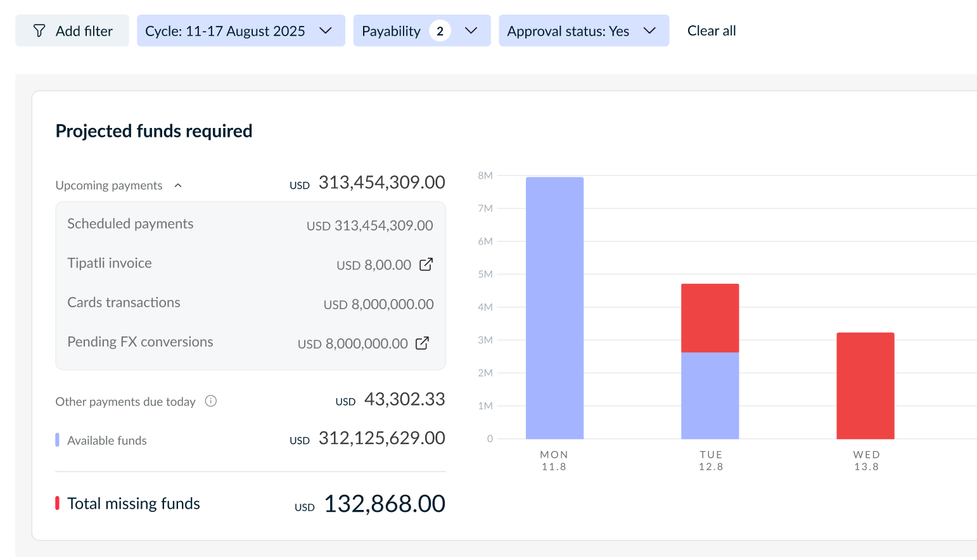Collapse Upcoming payments with the caret icon
The height and width of the screenshot is (560, 977).
pyautogui.click(x=178, y=186)
